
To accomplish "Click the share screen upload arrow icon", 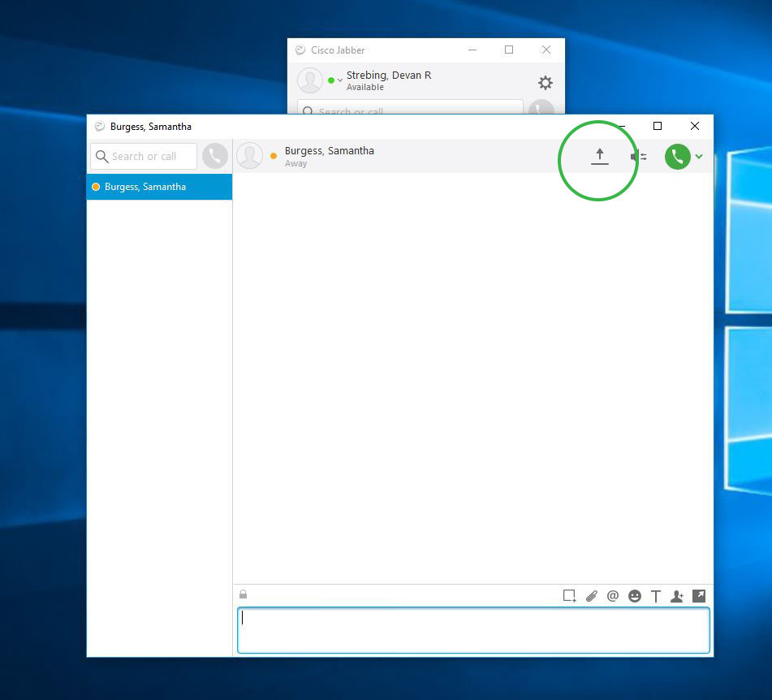I will (599, 156).
